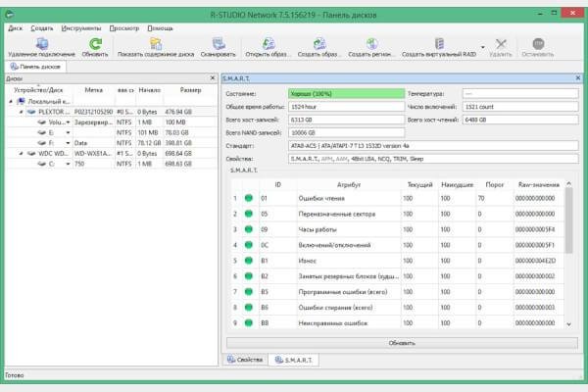Image resolution: width=588 pixels, height=392 pixels.
Task: Click the green Refresh toolbar icon
Action: [95, 44]
